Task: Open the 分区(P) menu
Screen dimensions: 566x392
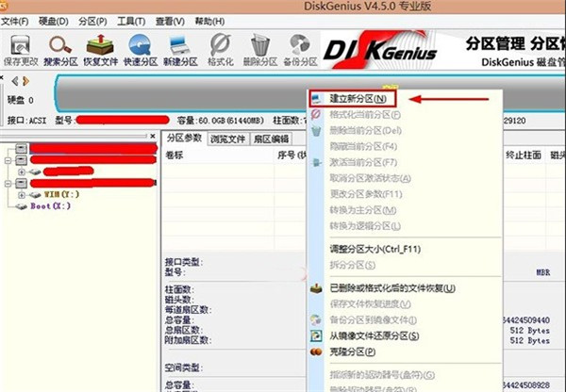Action: point(92,22)
